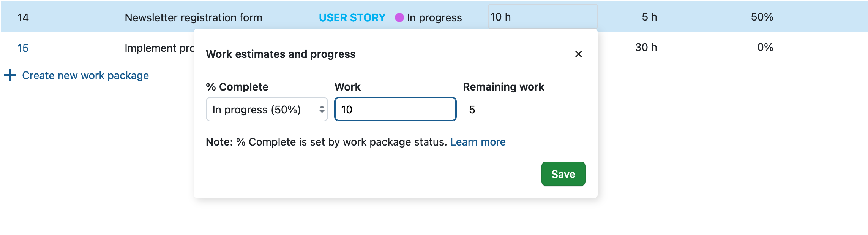Click the USER STORY type label
The width and height of the screenshot is (868, 235).
click(352, 17)
